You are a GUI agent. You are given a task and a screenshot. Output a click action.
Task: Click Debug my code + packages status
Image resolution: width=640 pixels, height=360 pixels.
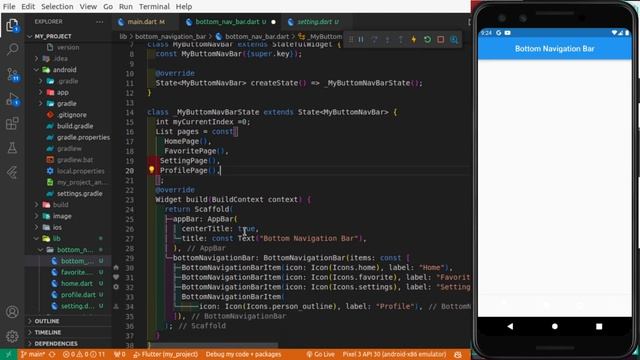(243, 354)
